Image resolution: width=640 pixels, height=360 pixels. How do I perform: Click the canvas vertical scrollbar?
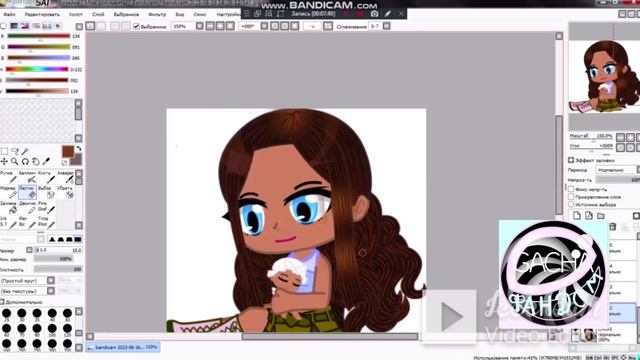click(559, 164)
